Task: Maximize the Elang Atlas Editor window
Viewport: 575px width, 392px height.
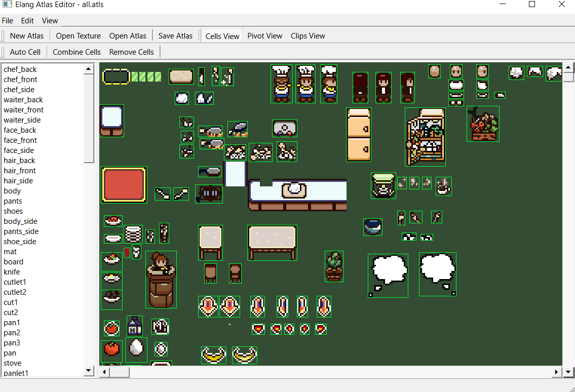Action: (x=532, y=5)
